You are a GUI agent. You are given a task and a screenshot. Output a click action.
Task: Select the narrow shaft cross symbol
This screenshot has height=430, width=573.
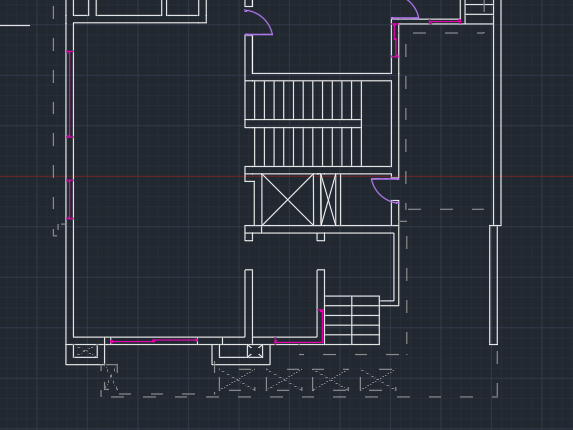(x=328, y=199)
